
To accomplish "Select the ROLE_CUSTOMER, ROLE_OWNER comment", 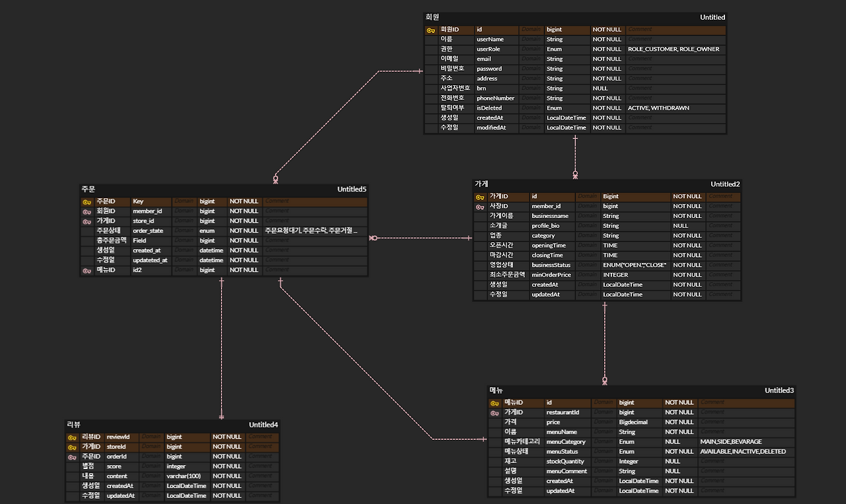I will (x=673, y=50).
